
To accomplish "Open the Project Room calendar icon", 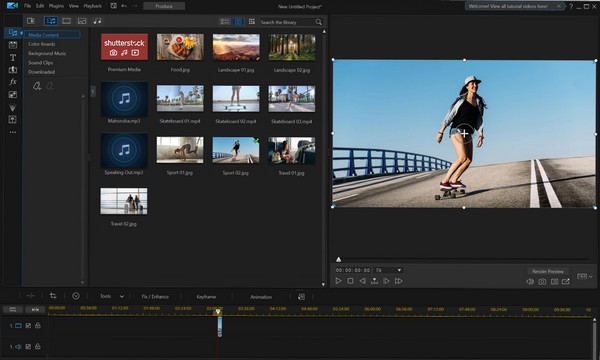I will click(13, 45).
